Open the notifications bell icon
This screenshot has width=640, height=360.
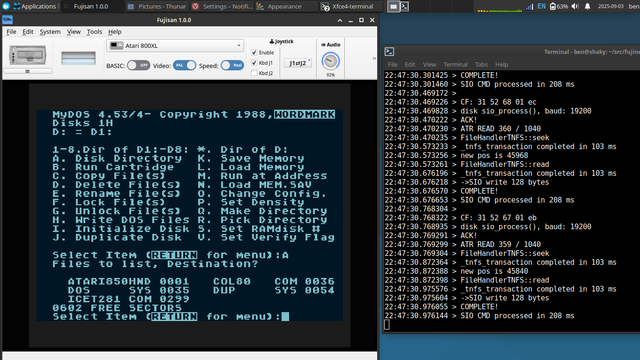coord(587,6)
